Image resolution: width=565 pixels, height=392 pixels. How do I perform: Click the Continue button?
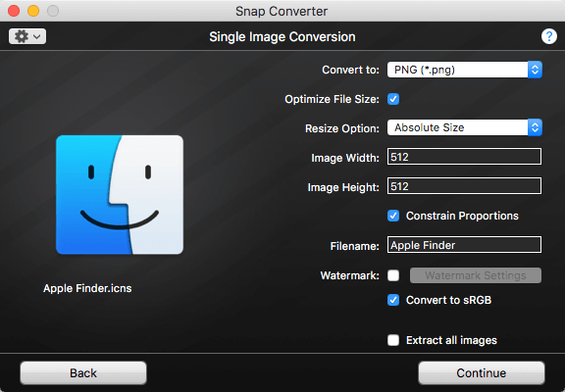click(x=482, y=373)
